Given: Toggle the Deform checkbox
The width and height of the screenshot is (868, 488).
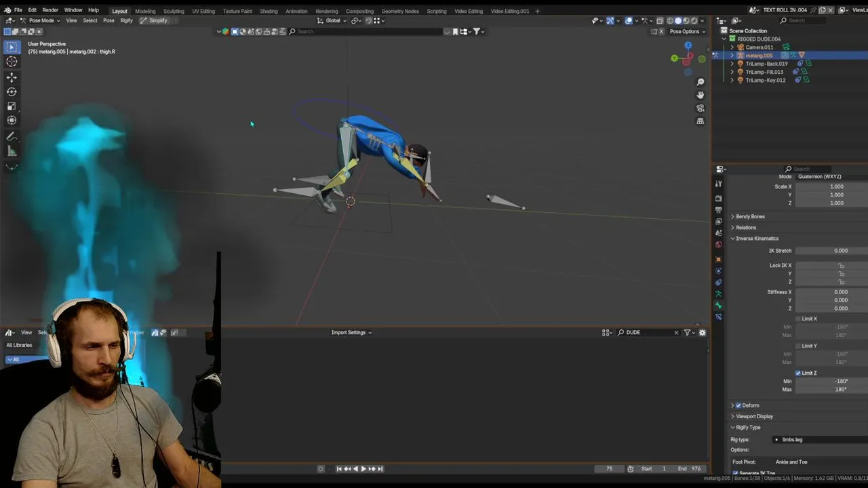Looking at the screenshot, I should 738,405.
